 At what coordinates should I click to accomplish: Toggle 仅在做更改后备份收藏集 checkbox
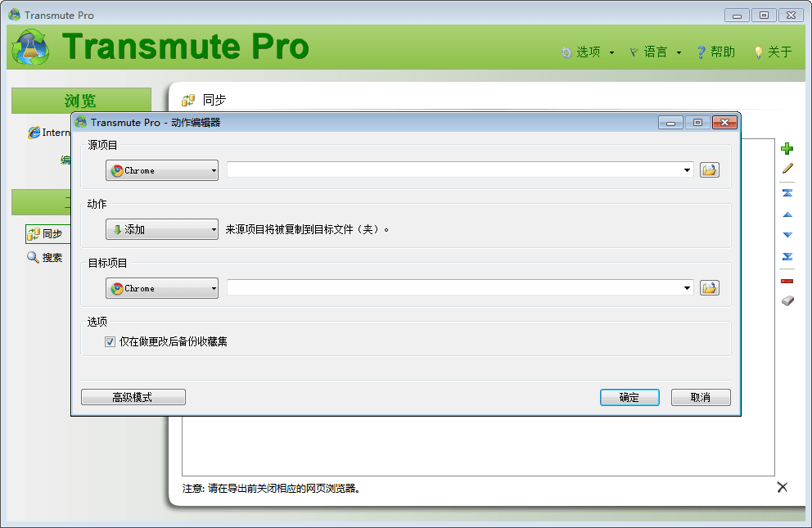(111, 341)
